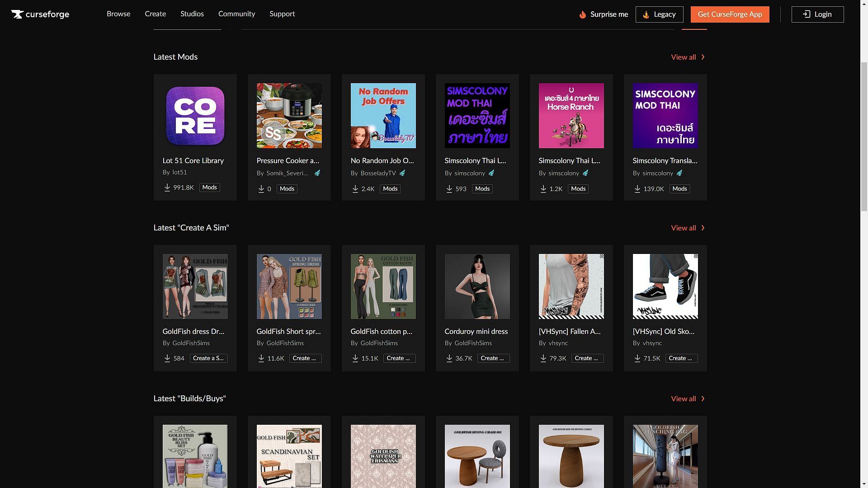The height and width of the screenshot is (488, 868).
Task: Open VHSync Old Sko... shoes thumbnail
Action: (665, 286)
